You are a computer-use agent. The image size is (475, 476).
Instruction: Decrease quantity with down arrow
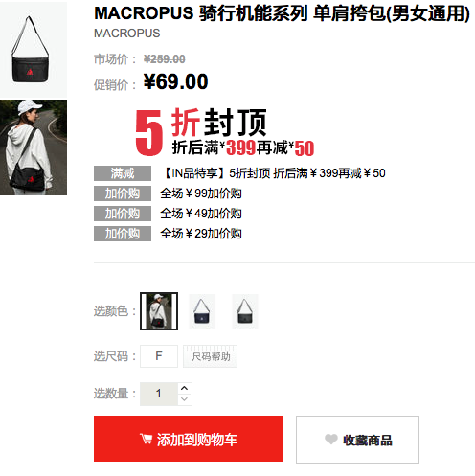184,399
